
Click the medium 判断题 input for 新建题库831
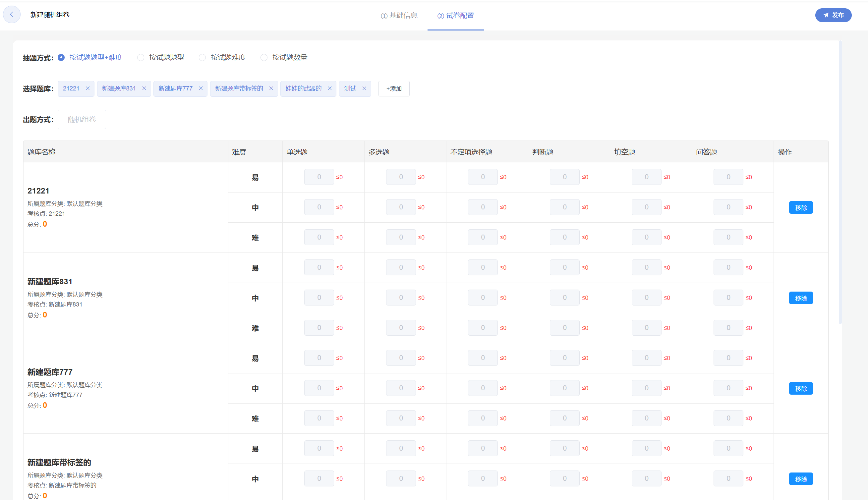pos(564,298)
